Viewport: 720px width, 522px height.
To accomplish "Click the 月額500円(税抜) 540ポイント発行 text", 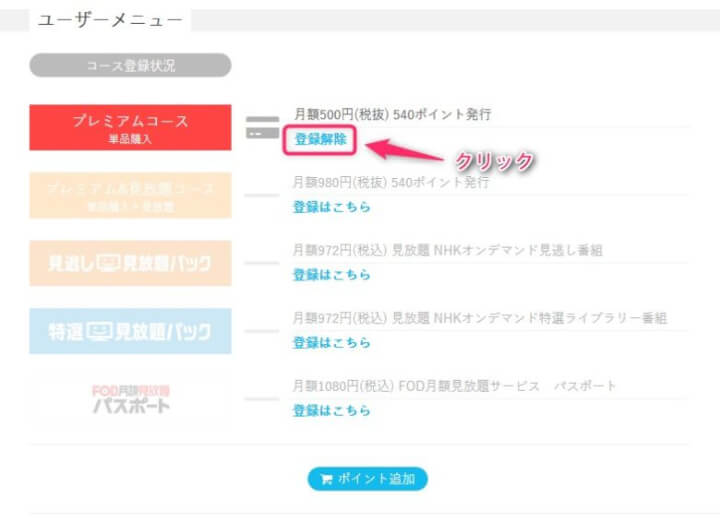I will [x=393, y=114].
